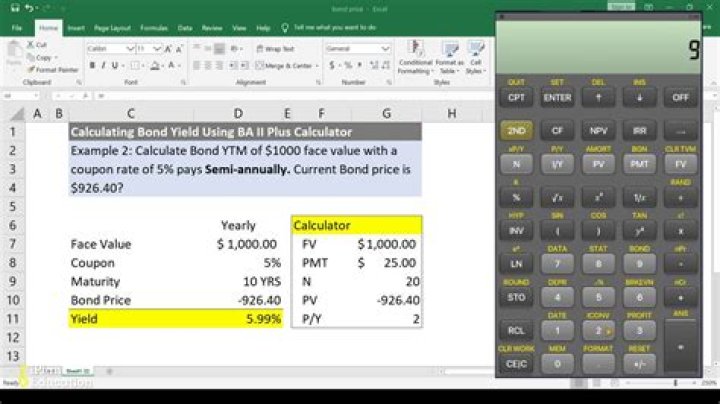720x404 pixels.
Task: Open Merge & Center option
Action: (284, 66)
